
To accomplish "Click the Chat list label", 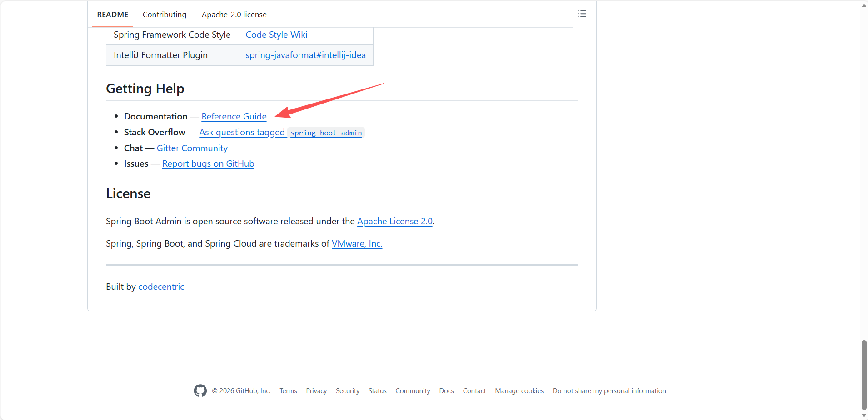I will tap(133, 148).
